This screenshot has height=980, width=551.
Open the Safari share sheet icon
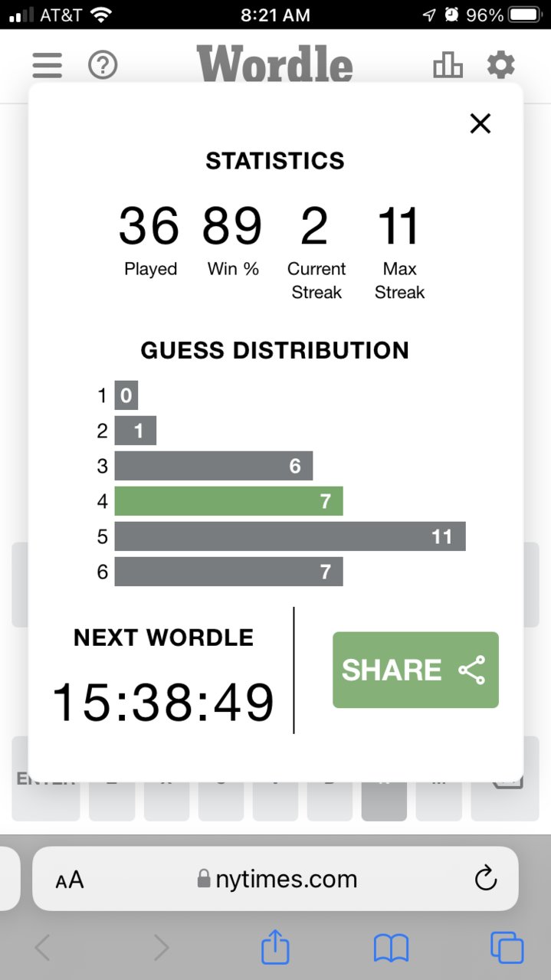(275, 947)
